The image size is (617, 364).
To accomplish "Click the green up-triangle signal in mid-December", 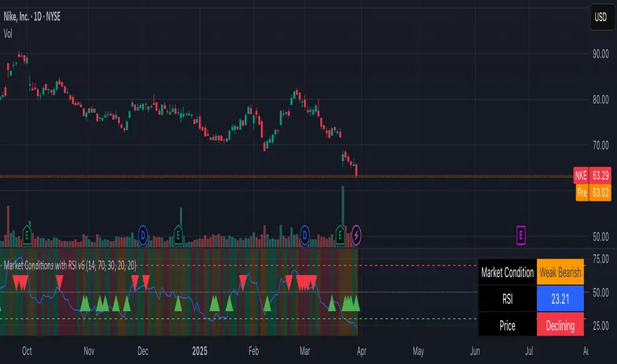I will [x=178, y=304].
